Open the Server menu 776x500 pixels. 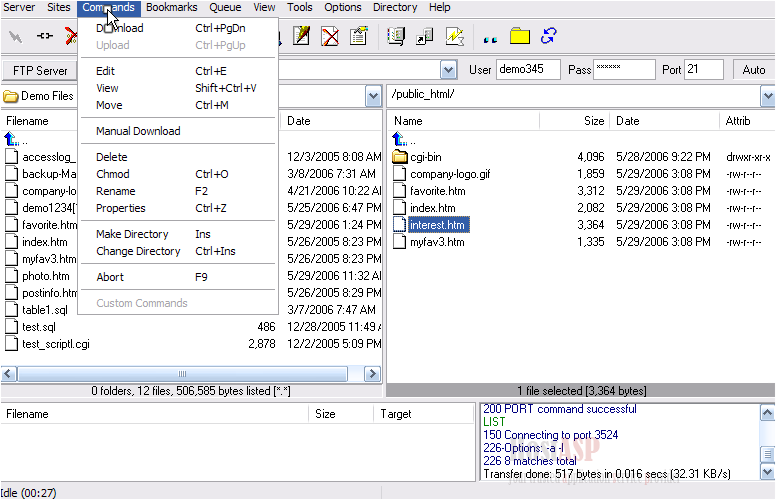click(19, 7)
